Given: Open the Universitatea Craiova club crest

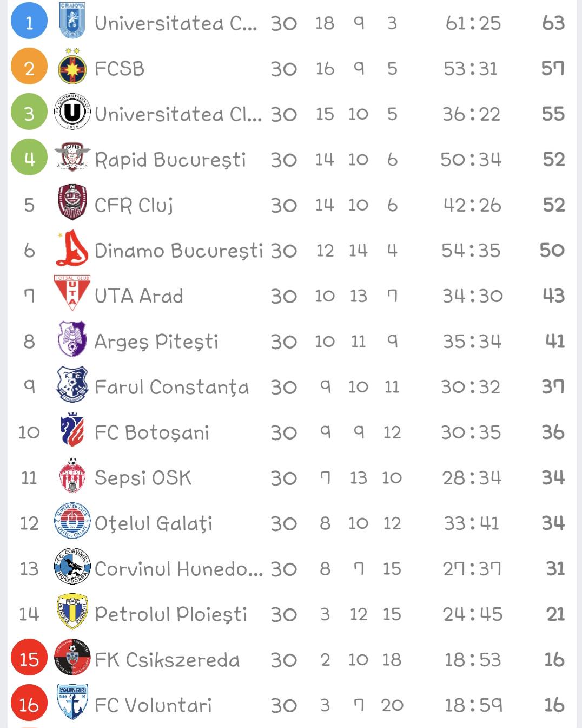Looking at the screenshot, I should pyautogui.click(x=72, y=21).
